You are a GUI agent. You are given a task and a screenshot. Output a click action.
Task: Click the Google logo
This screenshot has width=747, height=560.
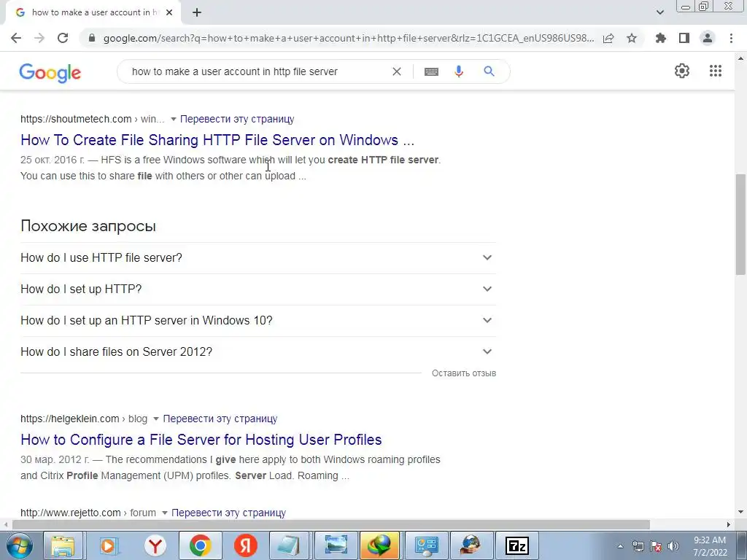(x=50, y=73)
